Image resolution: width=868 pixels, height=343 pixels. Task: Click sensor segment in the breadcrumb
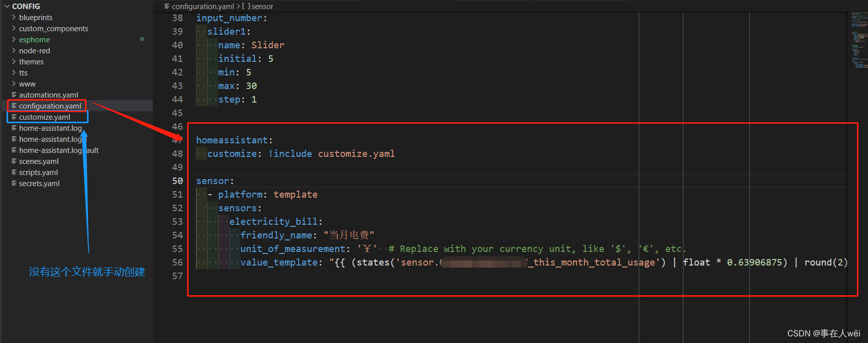tap(263, 7)
